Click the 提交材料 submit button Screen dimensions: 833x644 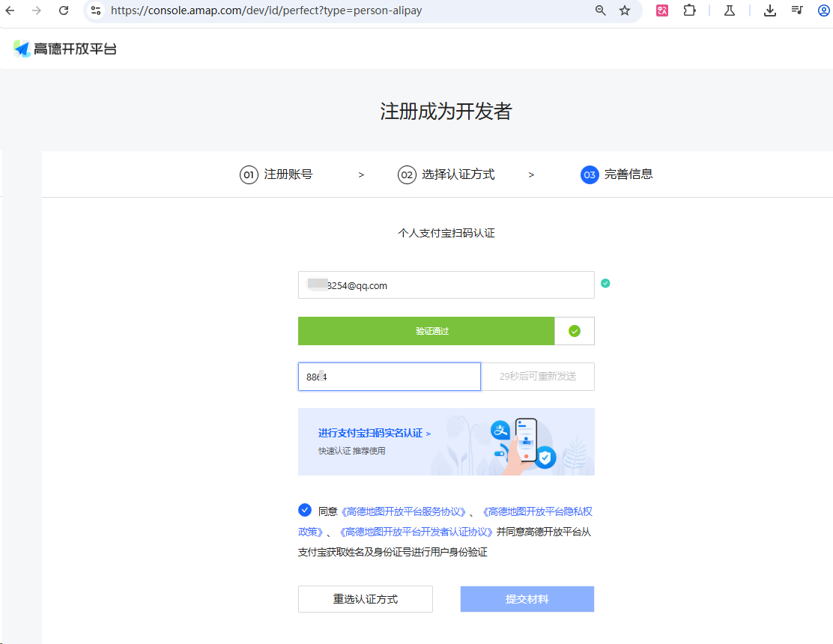point(527,599)
